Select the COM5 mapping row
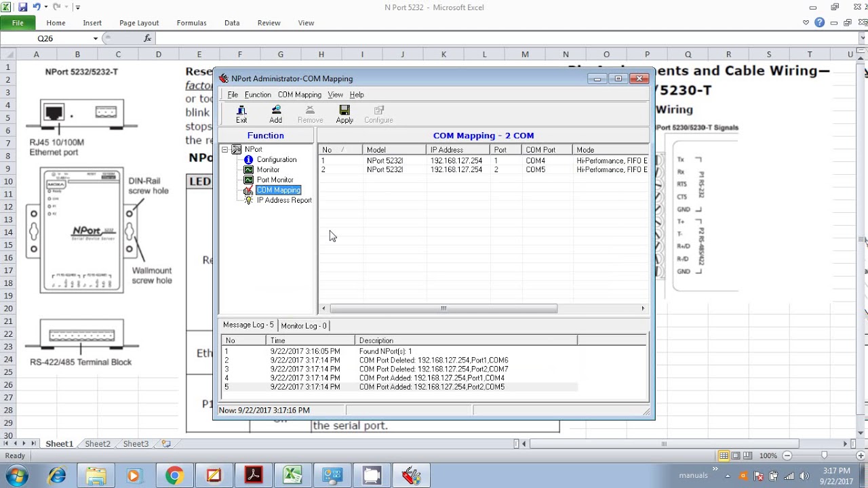 [x=484, y=169]
